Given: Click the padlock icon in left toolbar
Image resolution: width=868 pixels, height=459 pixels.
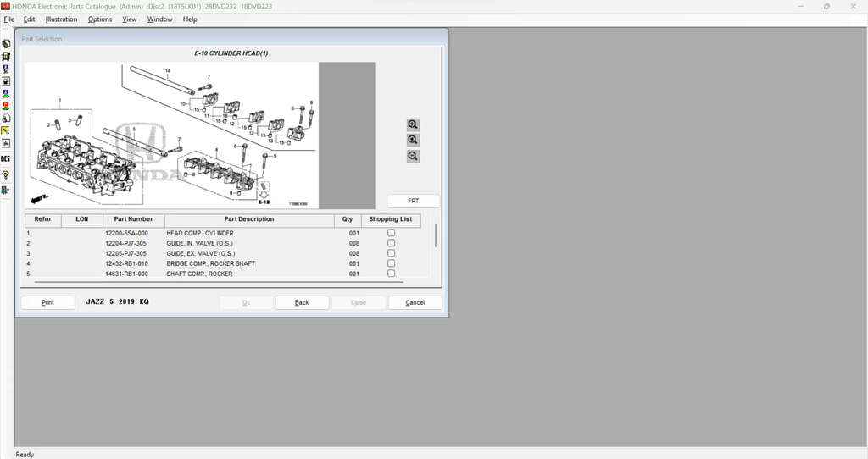Looking at the screenshot, I should (6, 119).
